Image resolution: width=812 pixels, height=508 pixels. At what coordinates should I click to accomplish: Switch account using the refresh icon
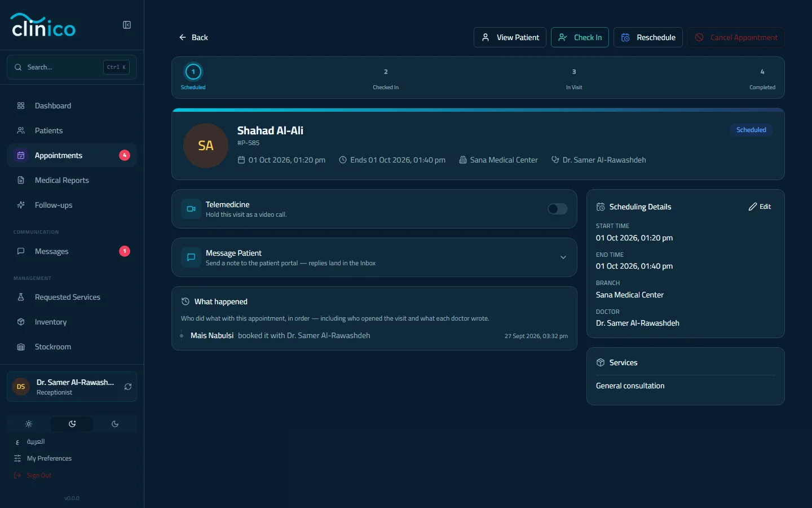click(x=128, y=387)
